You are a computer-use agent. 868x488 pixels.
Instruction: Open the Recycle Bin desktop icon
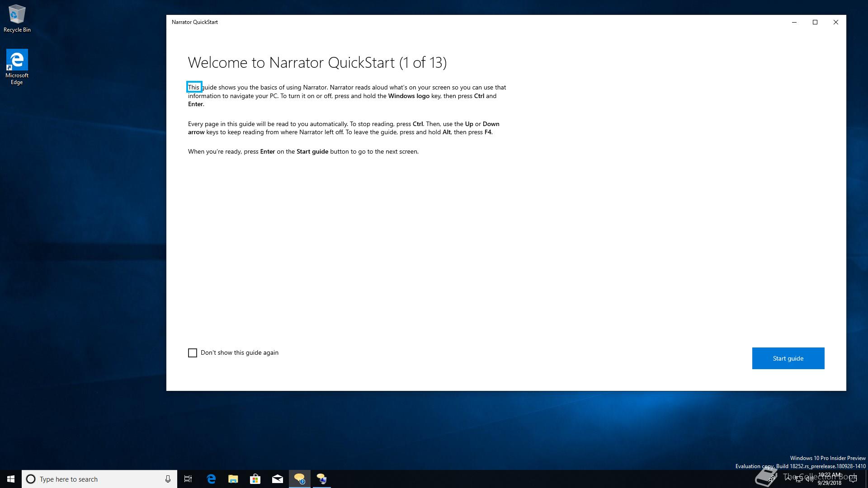click(x=17, y=19)
